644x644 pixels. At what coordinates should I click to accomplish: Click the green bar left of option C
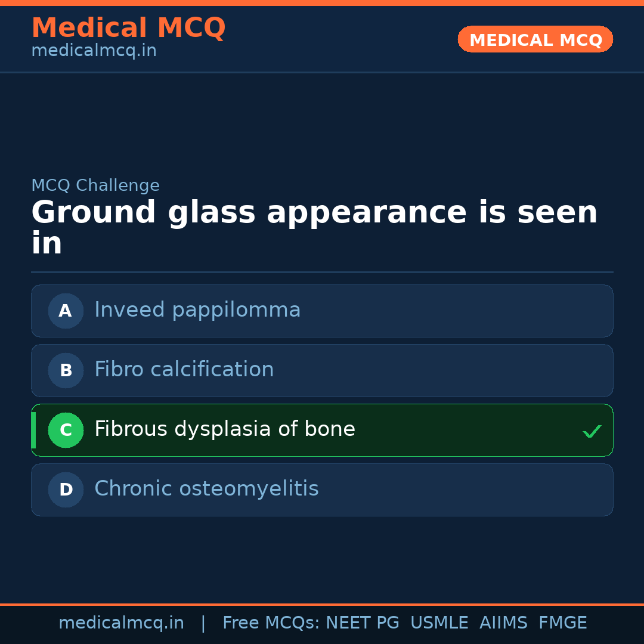pos(33,430)
